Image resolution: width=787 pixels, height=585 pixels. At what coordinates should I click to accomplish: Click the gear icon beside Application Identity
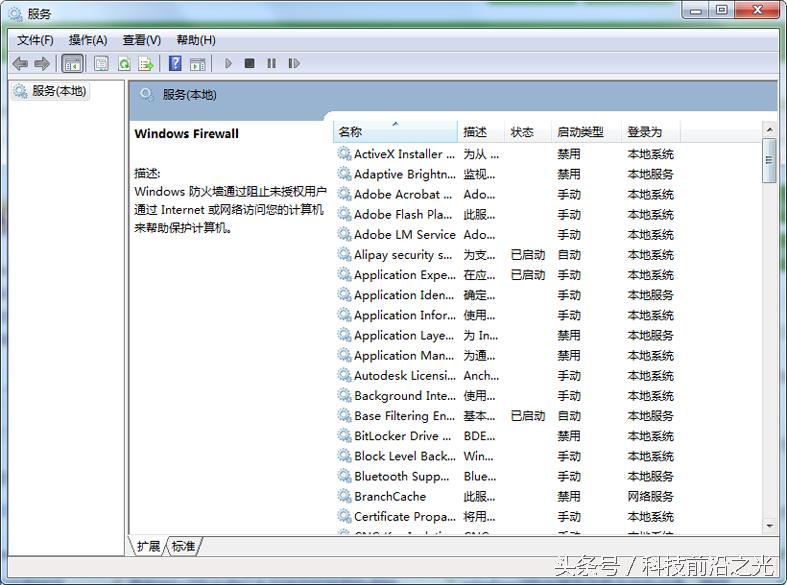344,295
